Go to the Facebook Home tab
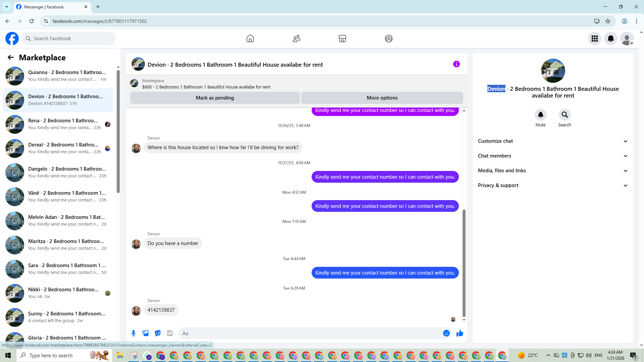The height and width of the screenshot is (362, 644). click(x=250, y=39)
